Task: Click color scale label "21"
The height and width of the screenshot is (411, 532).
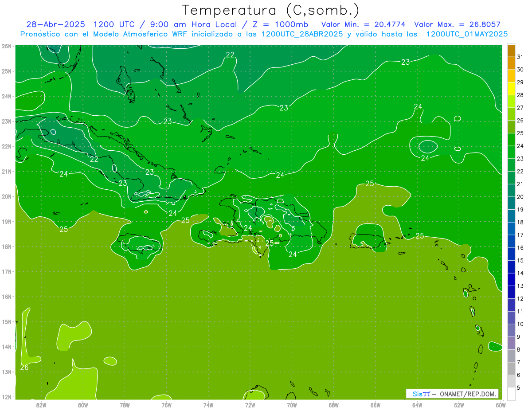Action: click(520, 184)
